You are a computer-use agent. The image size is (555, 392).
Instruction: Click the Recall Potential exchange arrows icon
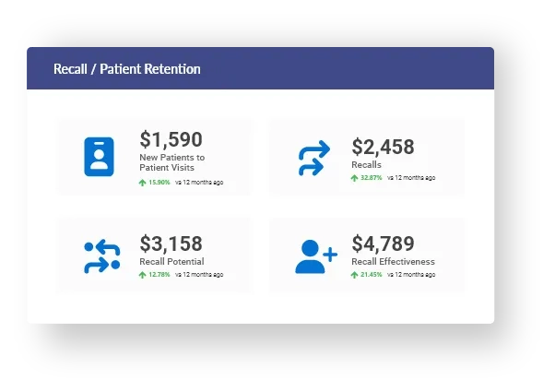point(101,257)
